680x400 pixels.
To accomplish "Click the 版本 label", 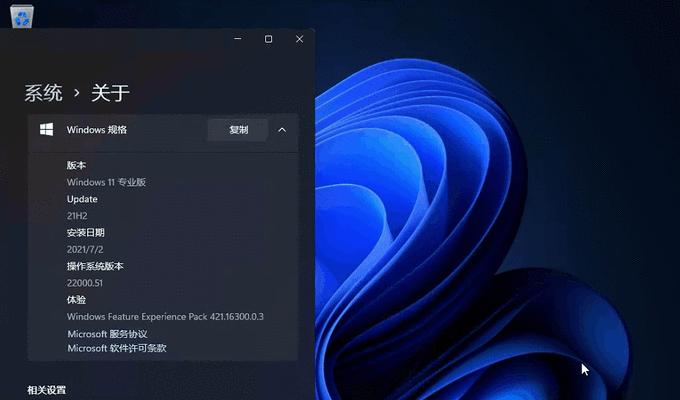I will click(x=76, y=165).
